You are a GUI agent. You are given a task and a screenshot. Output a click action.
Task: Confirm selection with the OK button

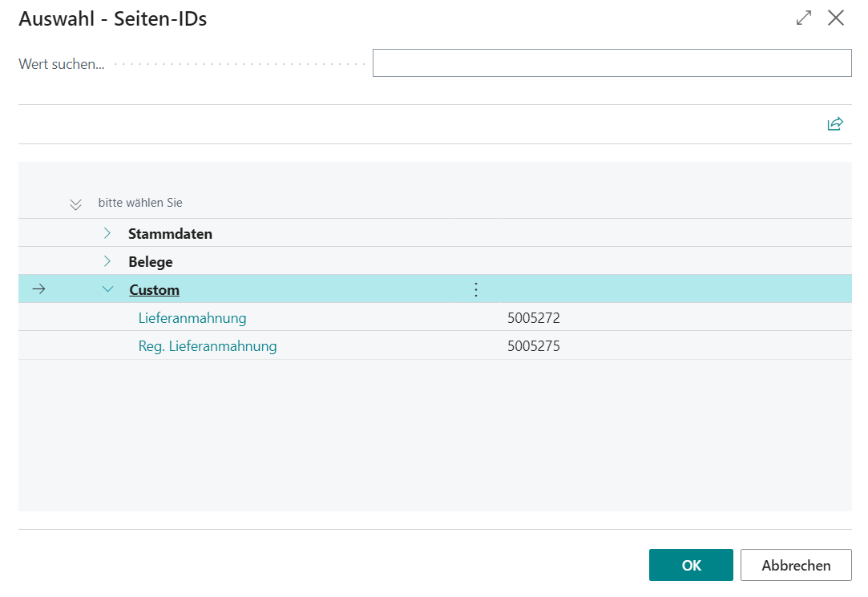(x=691, y=565)
